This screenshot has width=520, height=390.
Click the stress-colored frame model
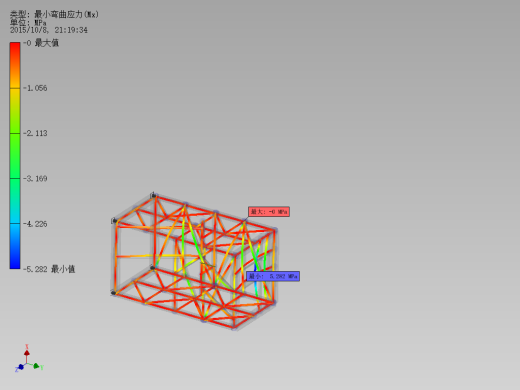pos(194,261)
